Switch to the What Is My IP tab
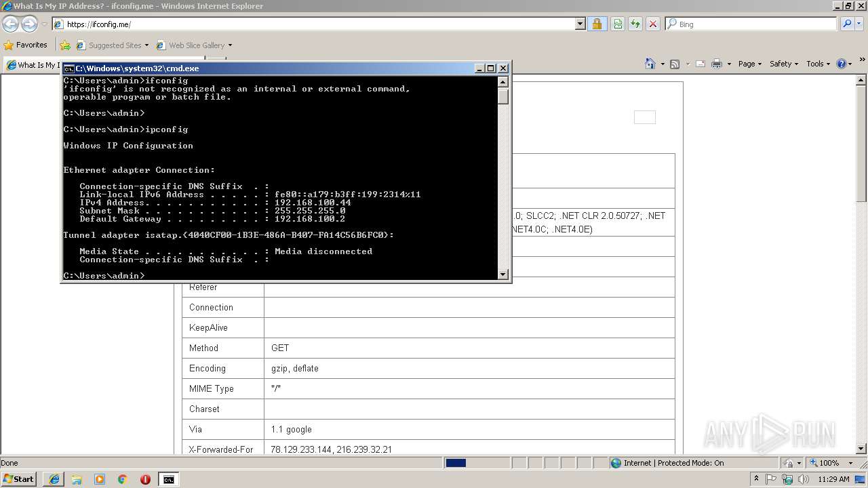This screenshot has width=868, height=488. (x=33, y=65)
